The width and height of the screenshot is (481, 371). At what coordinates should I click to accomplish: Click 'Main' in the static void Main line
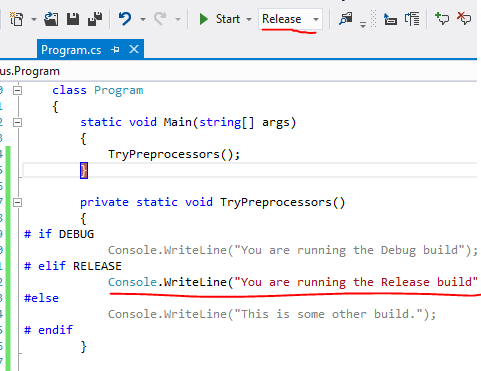177,122
